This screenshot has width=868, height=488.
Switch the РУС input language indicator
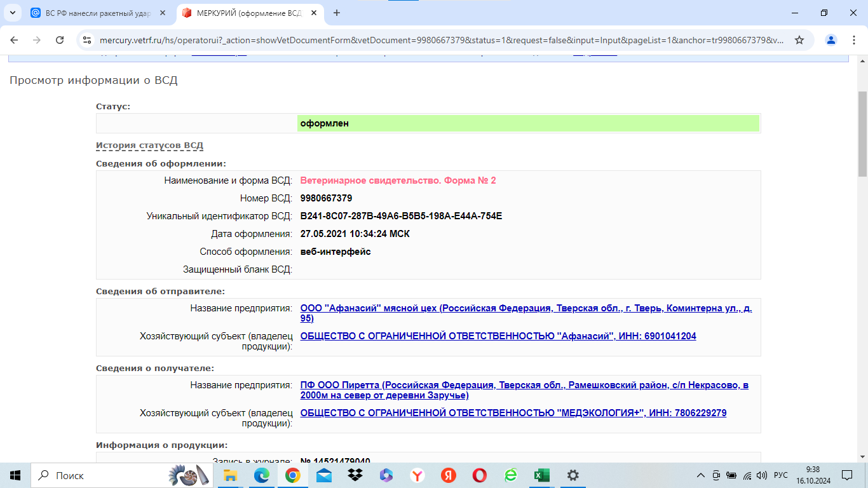[780, 475]
